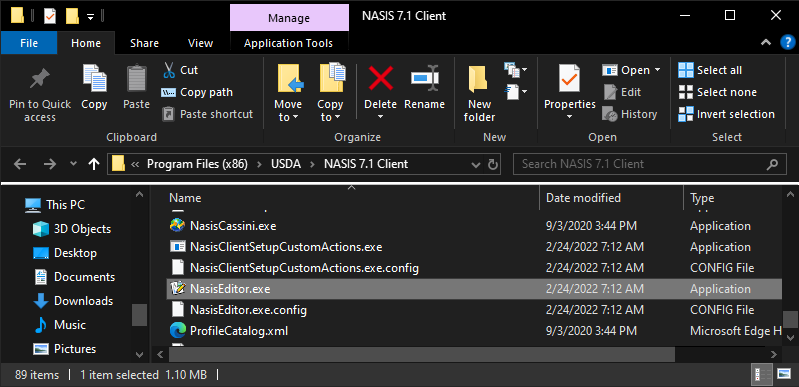
Task: Open 3D Objects in navigation pane
Action: click(x=71, y=229)
